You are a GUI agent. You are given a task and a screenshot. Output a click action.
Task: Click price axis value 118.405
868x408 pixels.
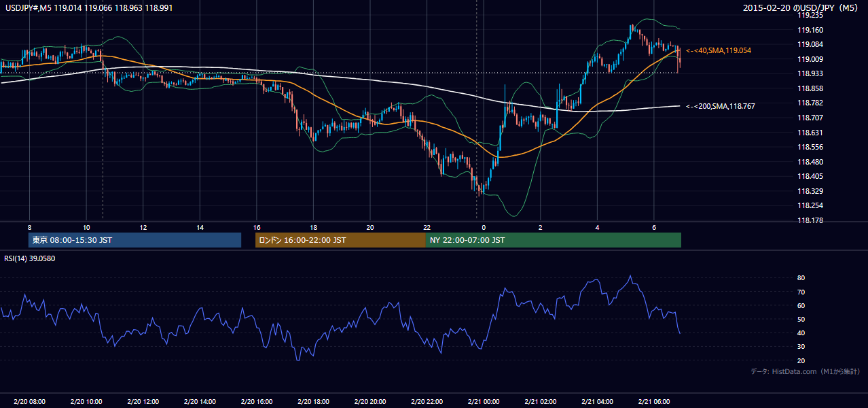(x=810, y=176)
